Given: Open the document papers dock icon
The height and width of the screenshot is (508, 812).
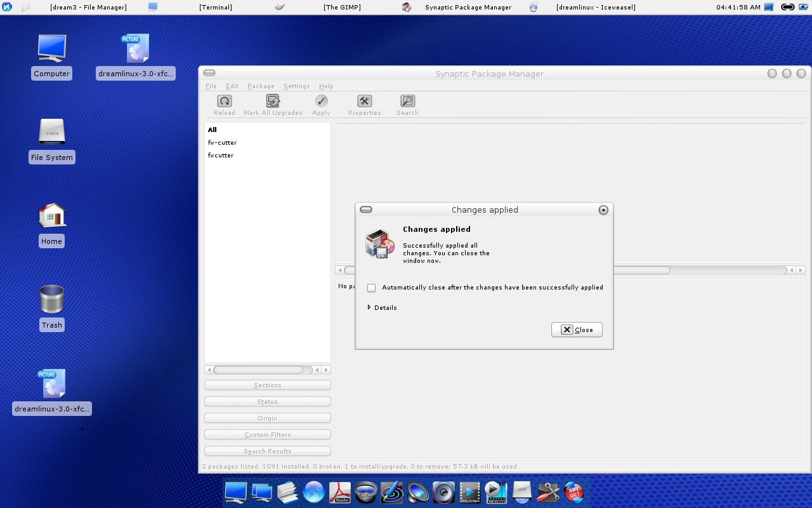Looking at the screenshot, I should (x=288, y=491).
